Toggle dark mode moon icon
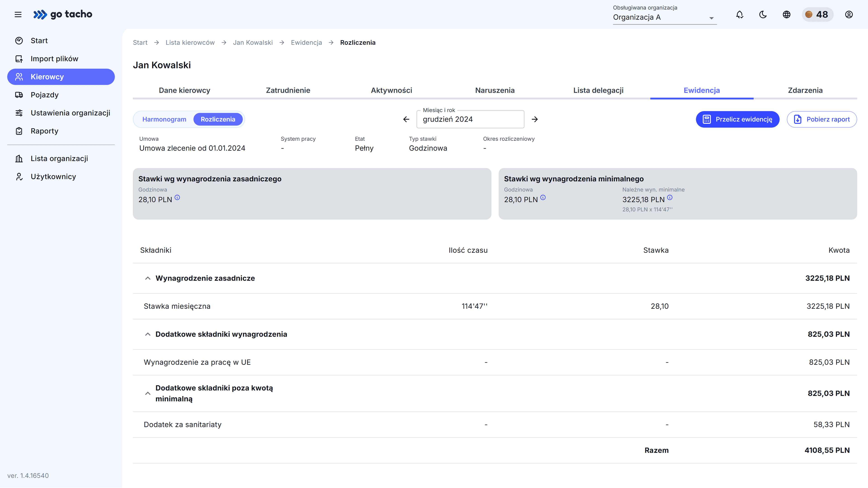Screen dimensions: 868x488 coord(763,14)
